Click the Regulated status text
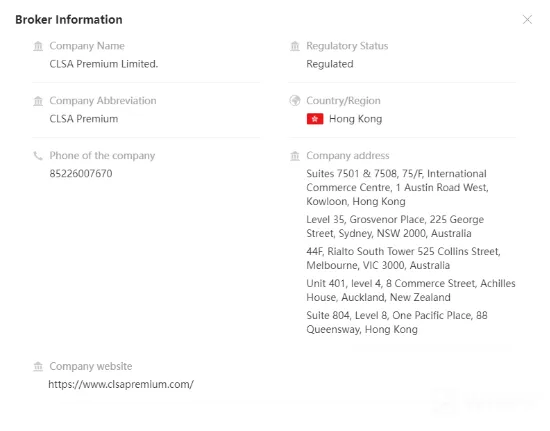This screenshot has height=431, width=550. pyautogui.click(x=330, y=64)
